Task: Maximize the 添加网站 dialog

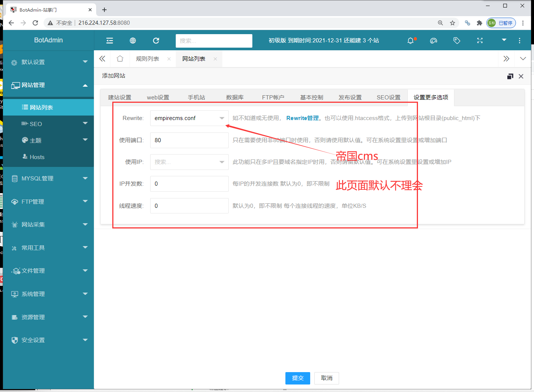Action: point(510,76)
